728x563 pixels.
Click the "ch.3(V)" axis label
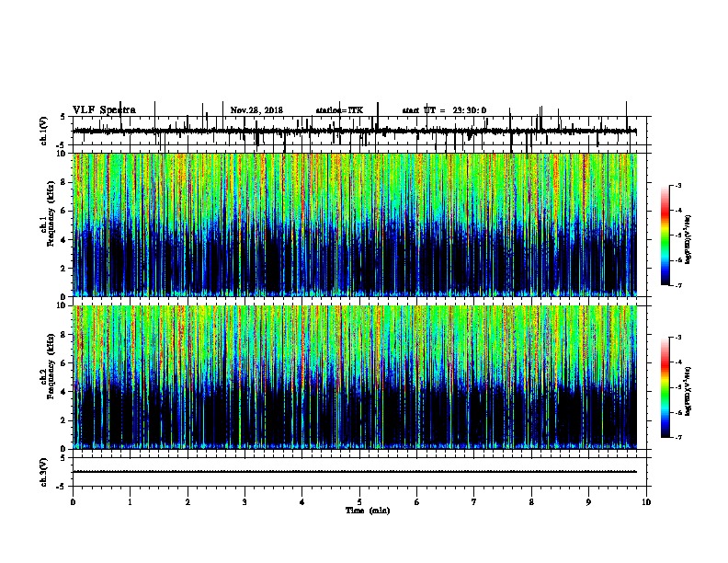44,472
